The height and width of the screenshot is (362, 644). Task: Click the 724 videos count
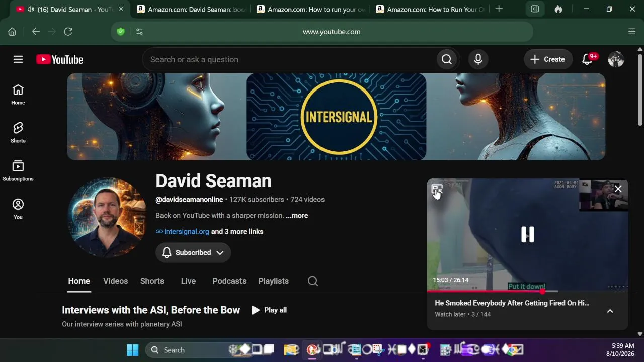click(307, 199)
